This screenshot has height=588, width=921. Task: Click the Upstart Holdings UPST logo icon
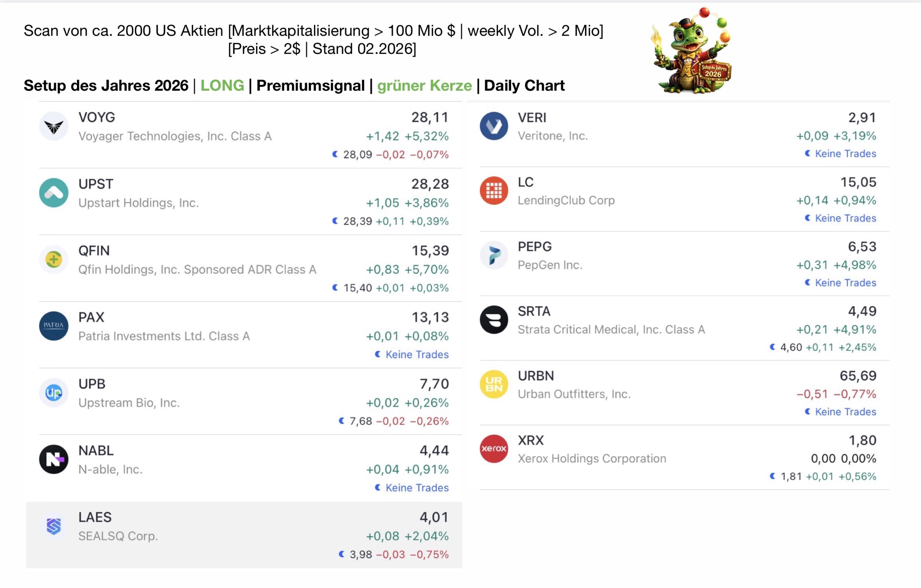point(53,193)
